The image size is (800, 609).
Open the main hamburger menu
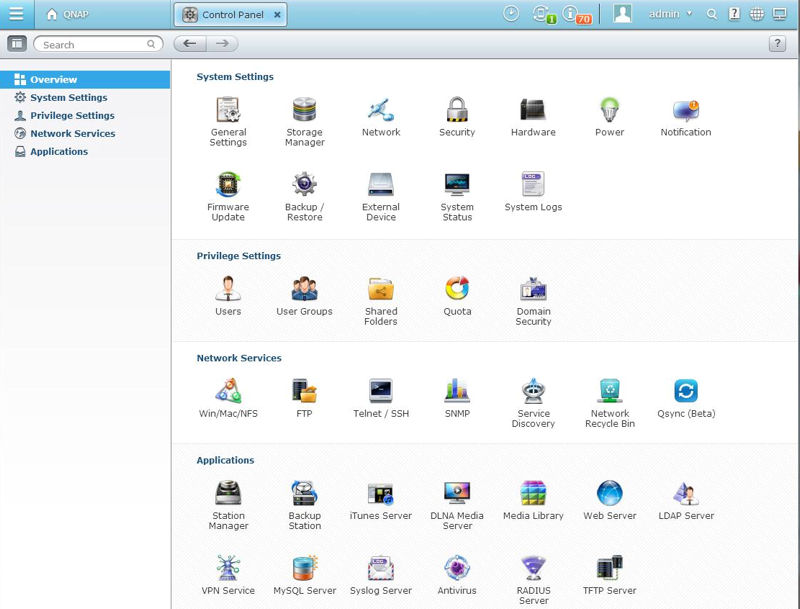point(16,14)
